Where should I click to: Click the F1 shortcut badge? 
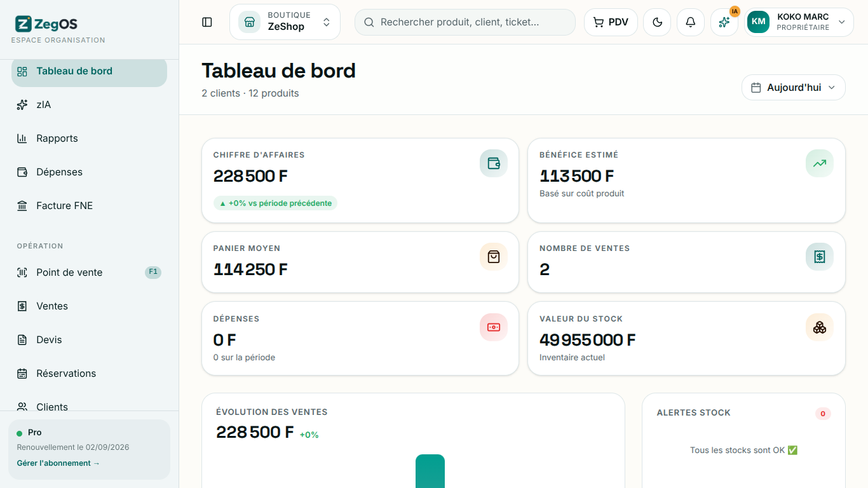click(153, 273)
